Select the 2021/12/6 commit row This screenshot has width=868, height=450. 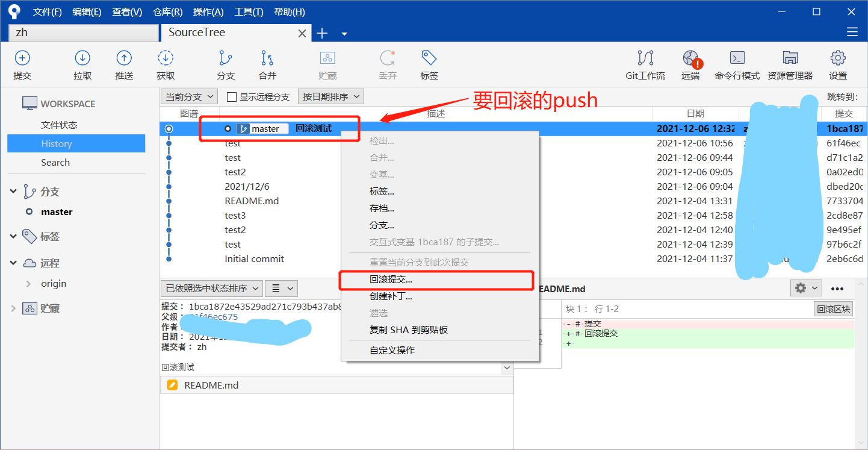[x=514, y=187]
